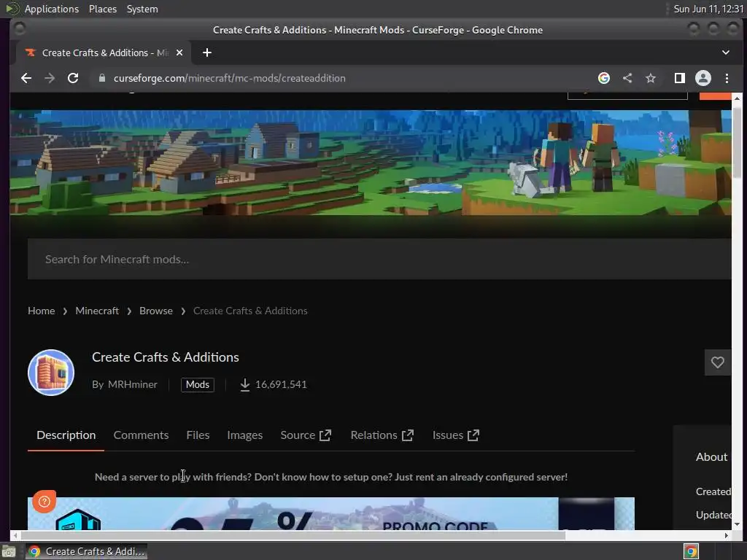Click the Minecraft breadcrumb link
Screen dimensions: 747x560
97,311
